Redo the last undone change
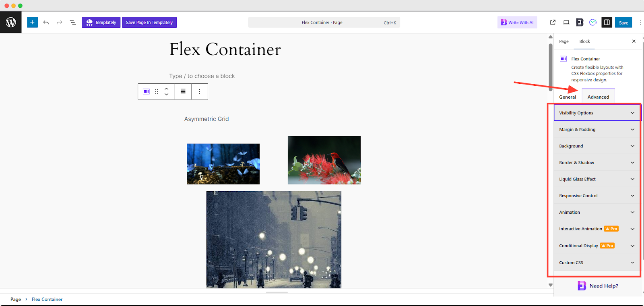Screen dimensions: 644x306 (x=60, y=23)
